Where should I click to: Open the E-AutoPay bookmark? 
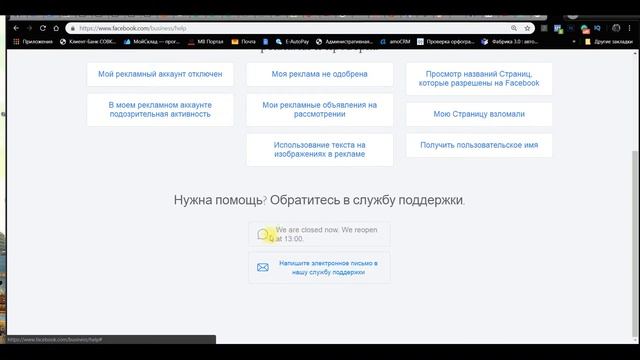[292, 42]
